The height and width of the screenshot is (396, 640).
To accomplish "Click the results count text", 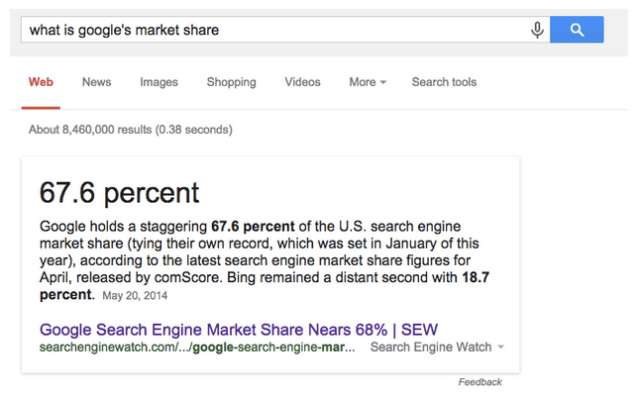I will click(x=130, y=130).
